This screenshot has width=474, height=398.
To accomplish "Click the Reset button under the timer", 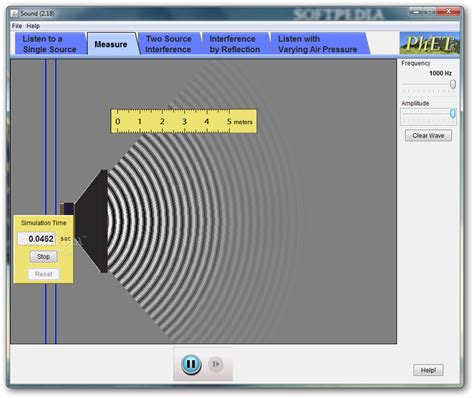I will point(43,274).
